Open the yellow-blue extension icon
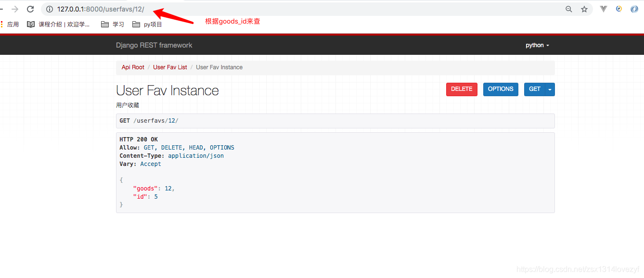The image size is (644, 278). click(x=619, y=9)
